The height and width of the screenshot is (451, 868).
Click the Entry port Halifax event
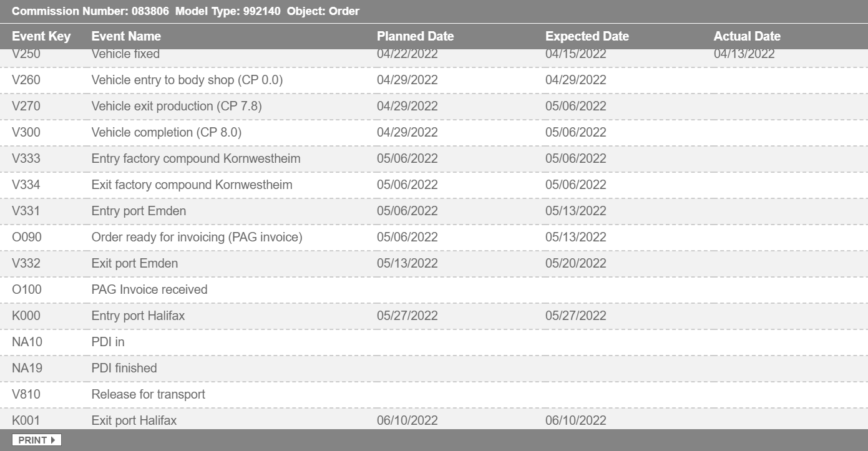click(138, 316)
